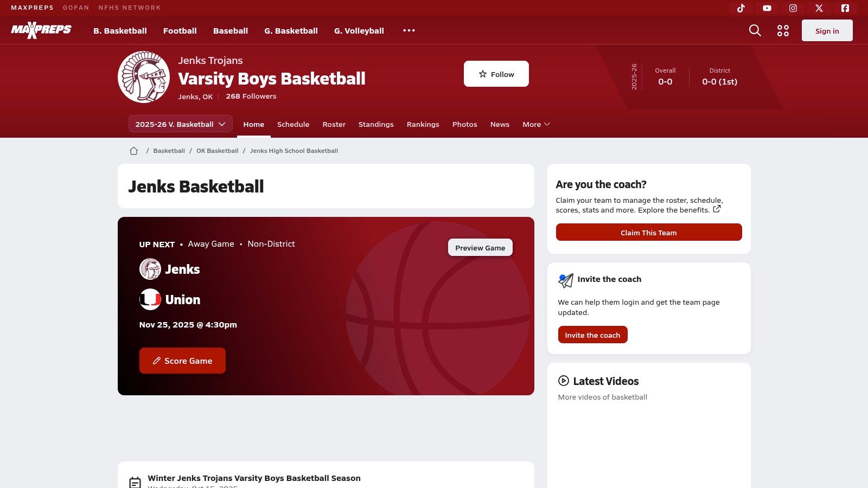
Task: Click the X (Twitter) icon
Action: click(x=819, y=8)
